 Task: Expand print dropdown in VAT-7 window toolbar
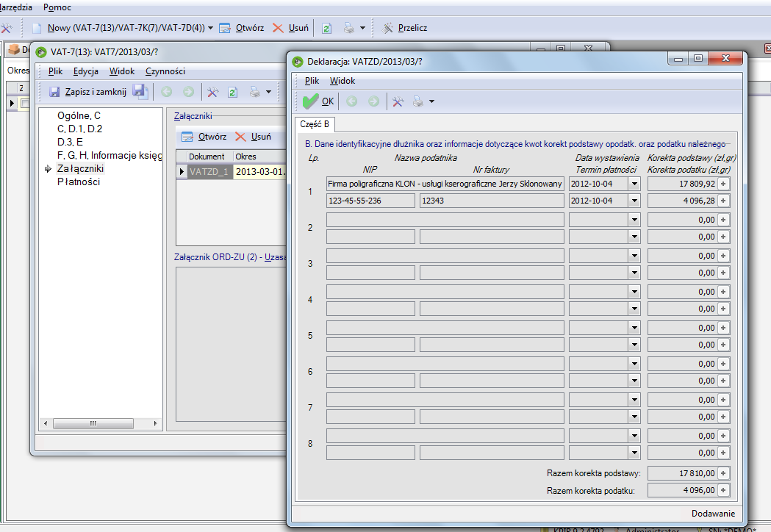[x=268, y=92]
